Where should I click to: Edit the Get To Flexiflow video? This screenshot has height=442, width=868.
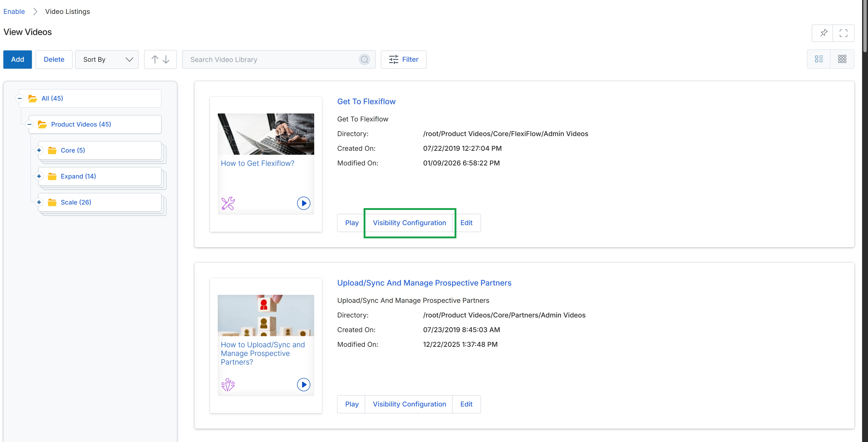pos(466,223)
